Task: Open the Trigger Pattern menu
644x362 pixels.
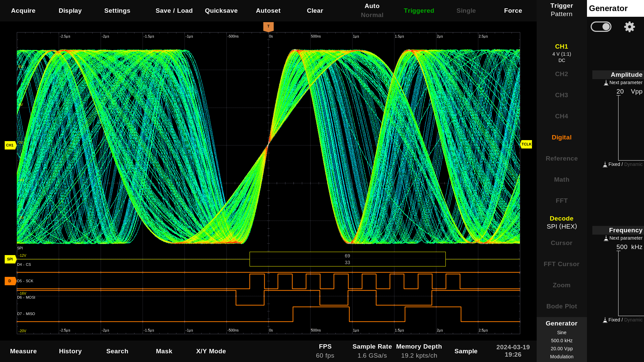Action: [x=561, y=10]
